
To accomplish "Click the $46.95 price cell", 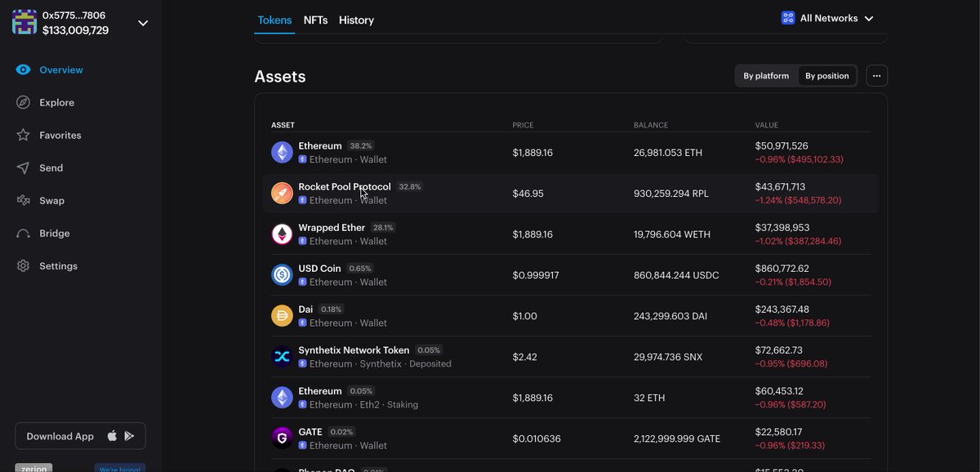I will pos(528,194).
